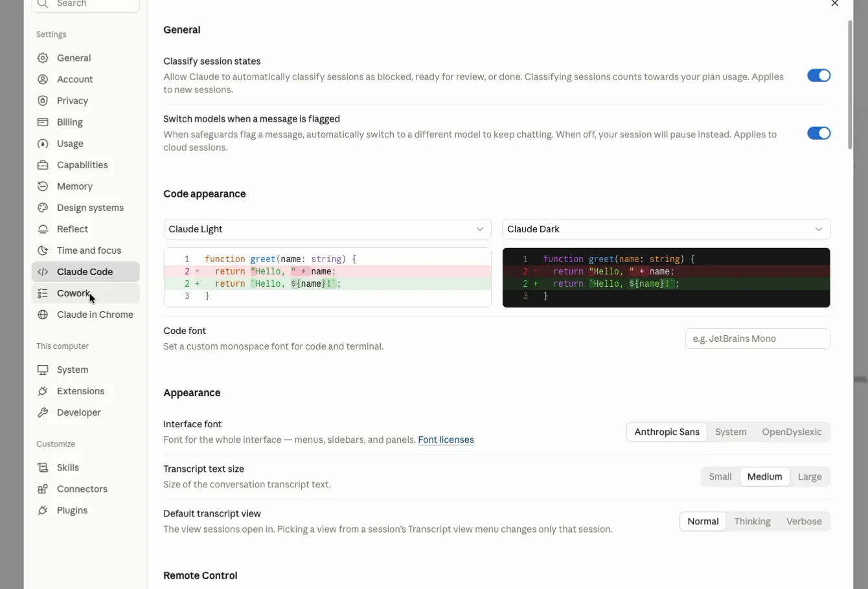This screenshot has width=868, height=589.
Task: Click the settings Search field
Action: [86, 4]
